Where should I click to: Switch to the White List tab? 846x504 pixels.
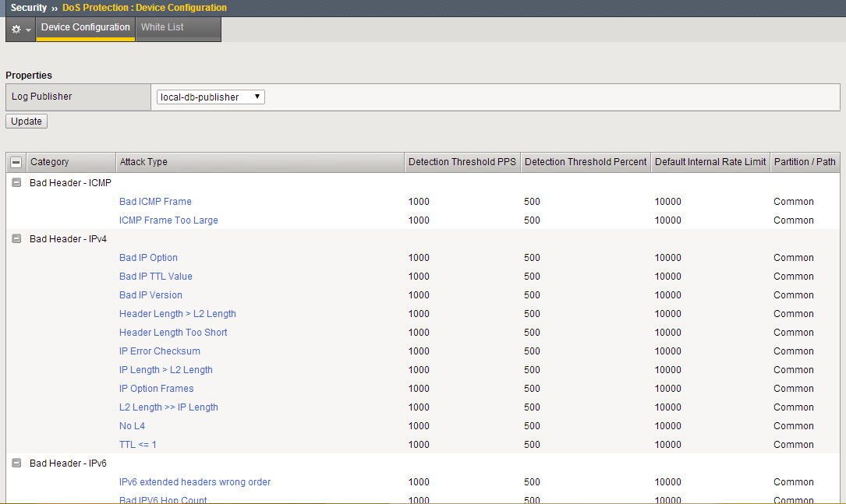pos(162,27)
